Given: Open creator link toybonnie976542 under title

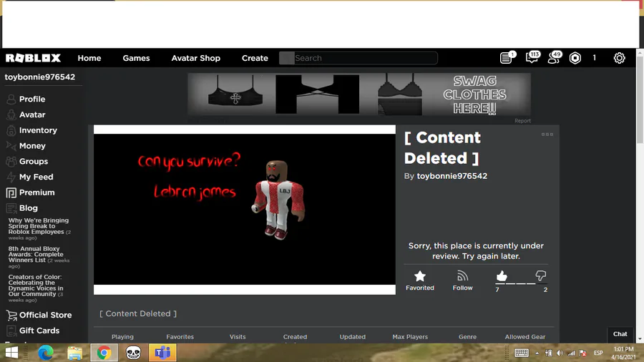Looking at the screenshot, I should point(452,176).
